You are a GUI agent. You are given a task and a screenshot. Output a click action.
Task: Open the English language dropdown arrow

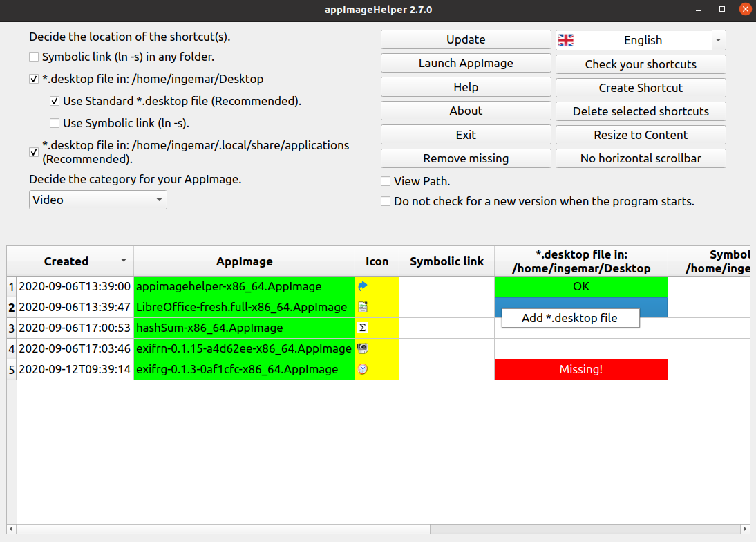coord(719,41)
